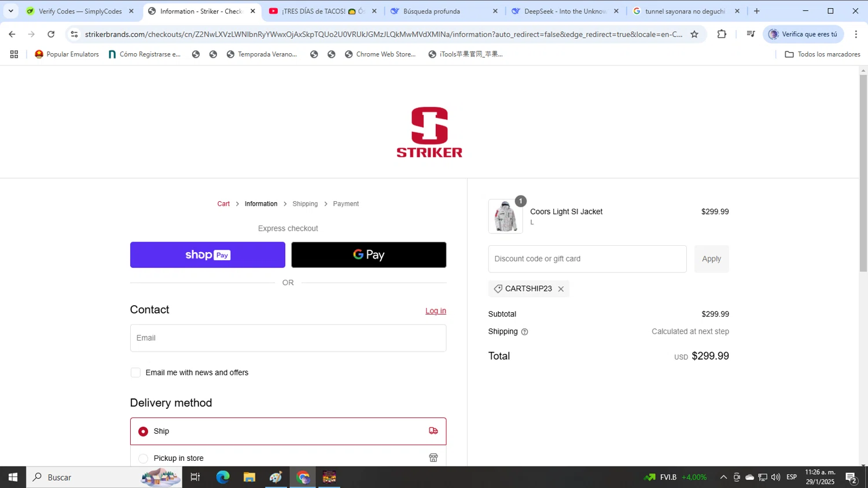This screenshot has width=868, height=488.
Task: Click the Windows search box Buscar
Action: pos(104,477)
